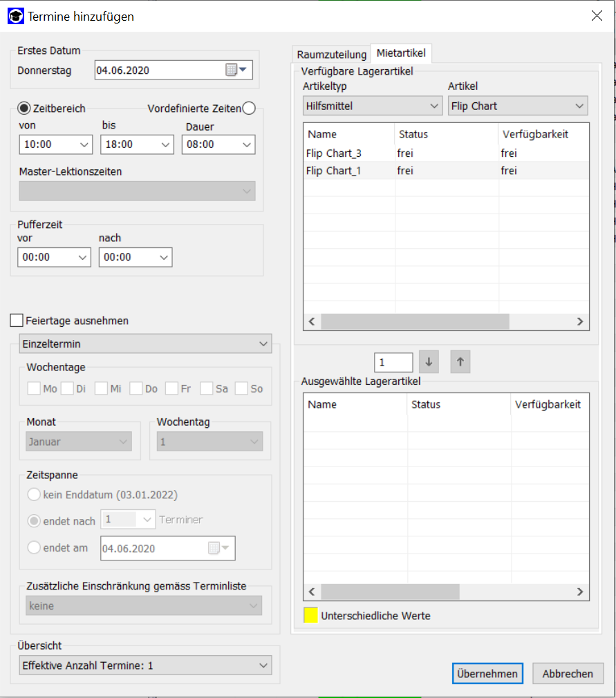Switch to the Raumzuteilung tab
Screen dimensions: 616x698
click(331, 55)
